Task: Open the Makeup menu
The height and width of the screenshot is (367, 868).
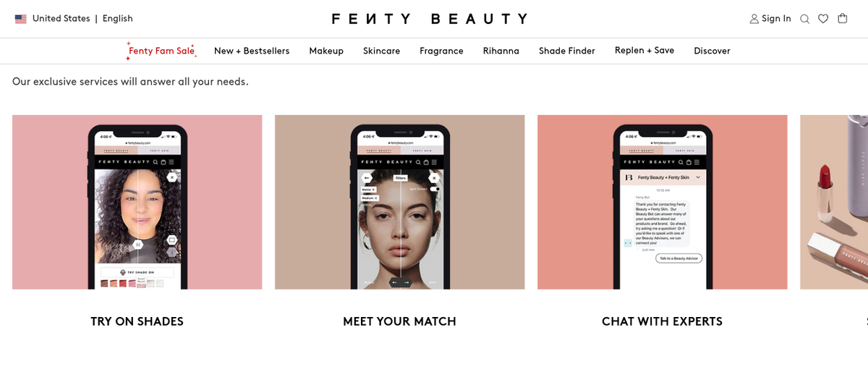Action: click(326, 51)
